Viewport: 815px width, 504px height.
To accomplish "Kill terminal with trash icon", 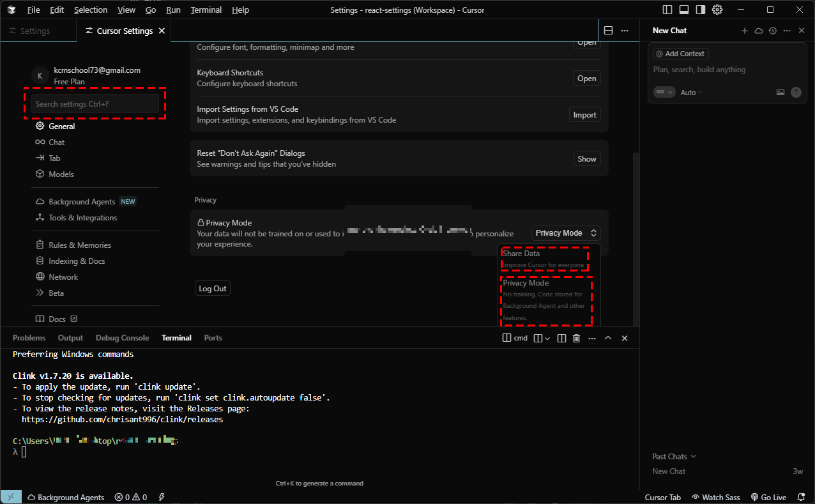I will click(577, 338).
